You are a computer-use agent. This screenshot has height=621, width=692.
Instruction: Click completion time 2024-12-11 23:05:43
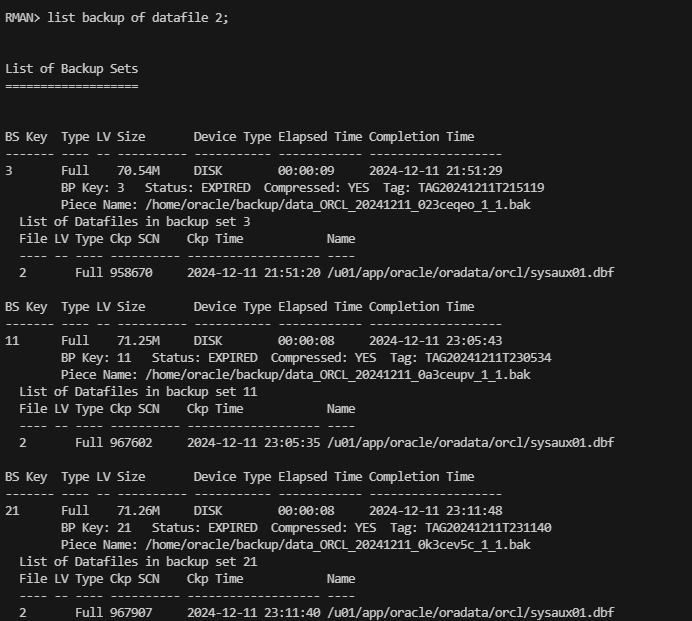[x=435, y=341]
